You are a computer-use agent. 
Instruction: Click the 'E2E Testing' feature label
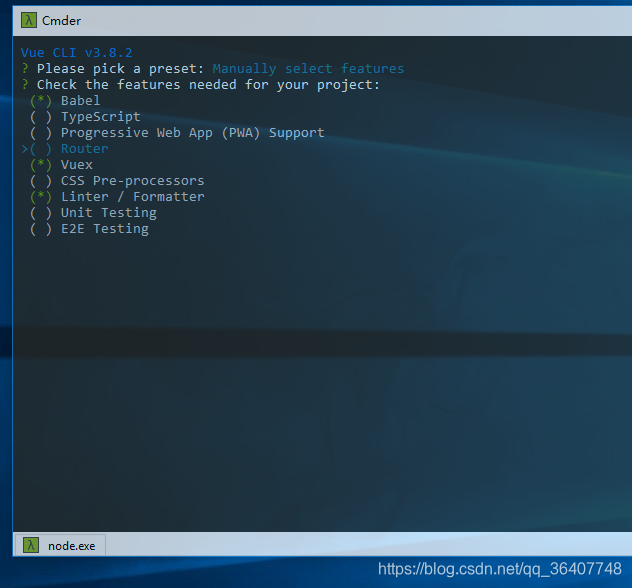click(105, 229)
